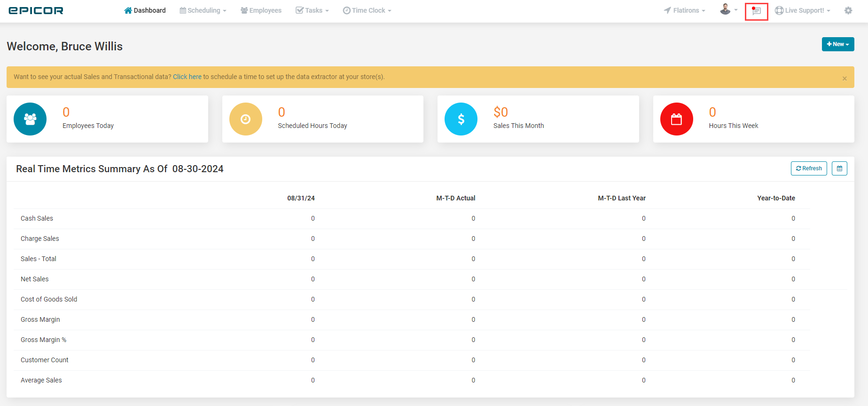Dismiss the yellow data extractor banner
The width and height of the screenshot is (868, 406).
[x=845, y=79]
